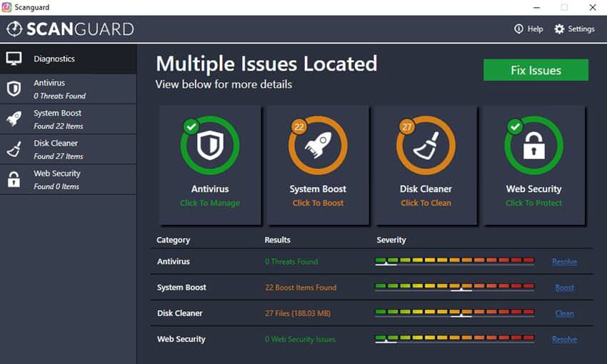Click the Help question mark icon
Image resolution: width=607 pixels, height=364 pixels.
(518, 29)
